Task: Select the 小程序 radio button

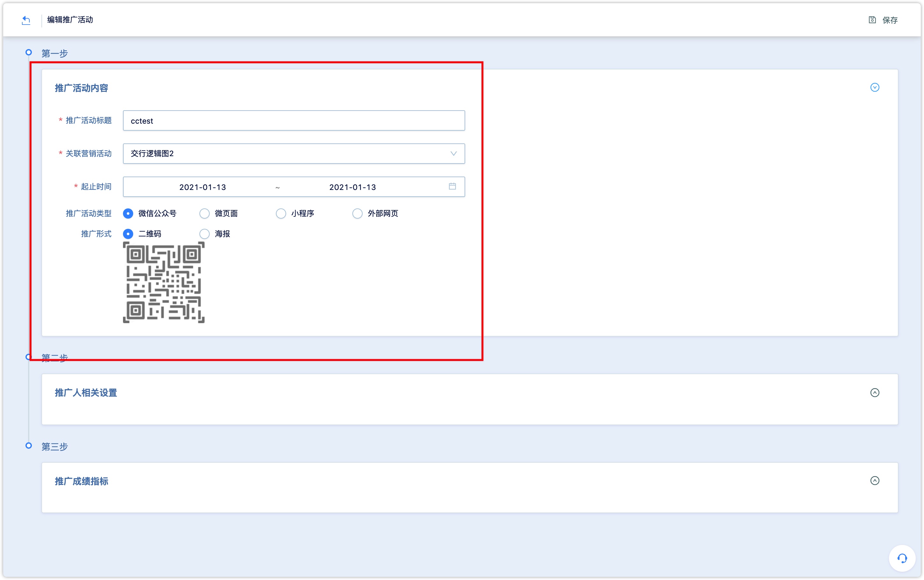Action: coord(281,214)
